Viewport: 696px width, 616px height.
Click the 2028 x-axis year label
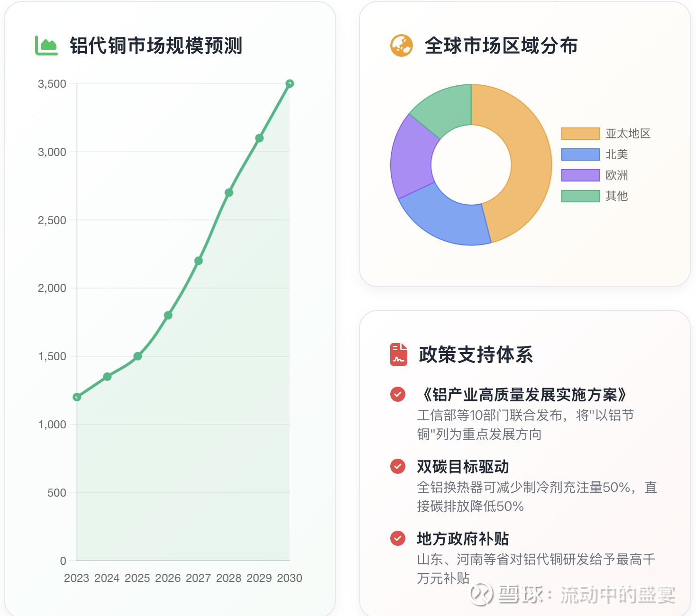click(229, 578)
